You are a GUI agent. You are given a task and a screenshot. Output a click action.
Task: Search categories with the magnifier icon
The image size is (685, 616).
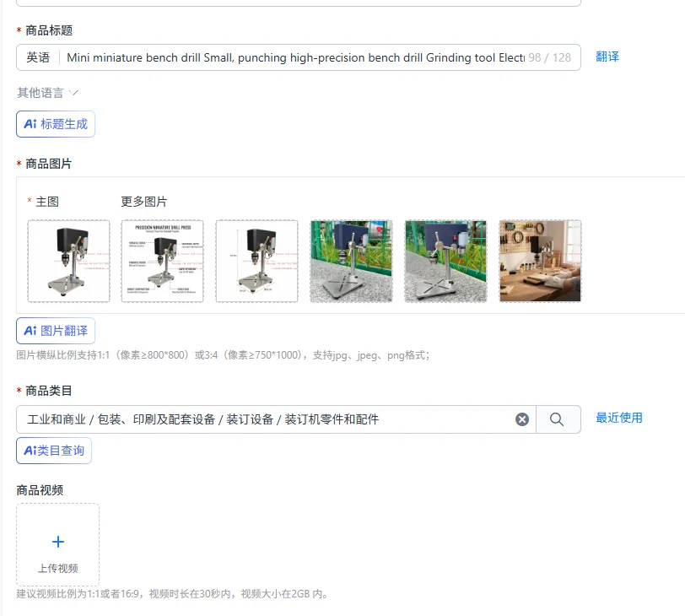point(557,419)
